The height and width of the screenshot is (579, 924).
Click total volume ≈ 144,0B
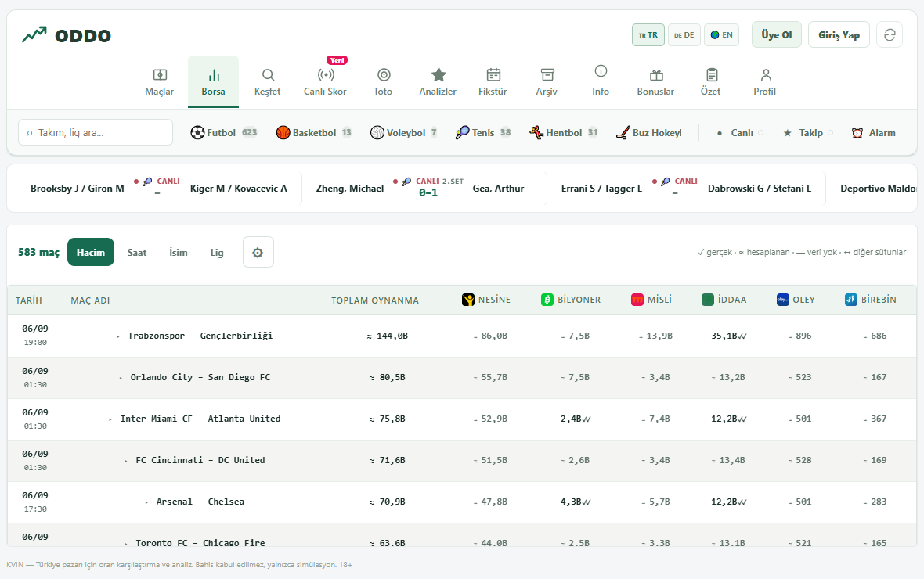tap(387, 336)
